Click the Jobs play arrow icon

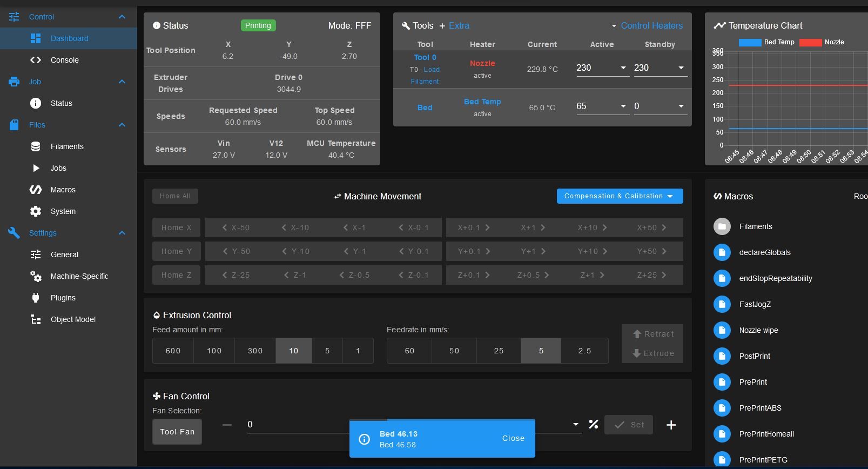click(36, 168)
